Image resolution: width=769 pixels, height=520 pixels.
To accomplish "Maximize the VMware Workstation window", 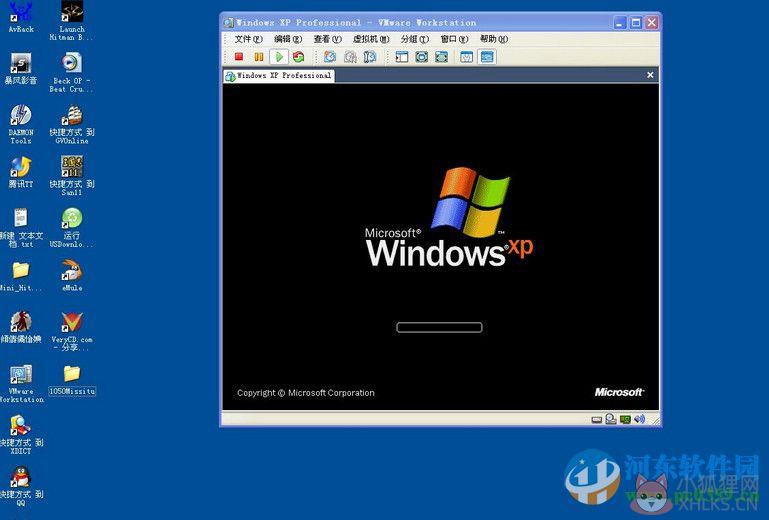I will [636, 23].
